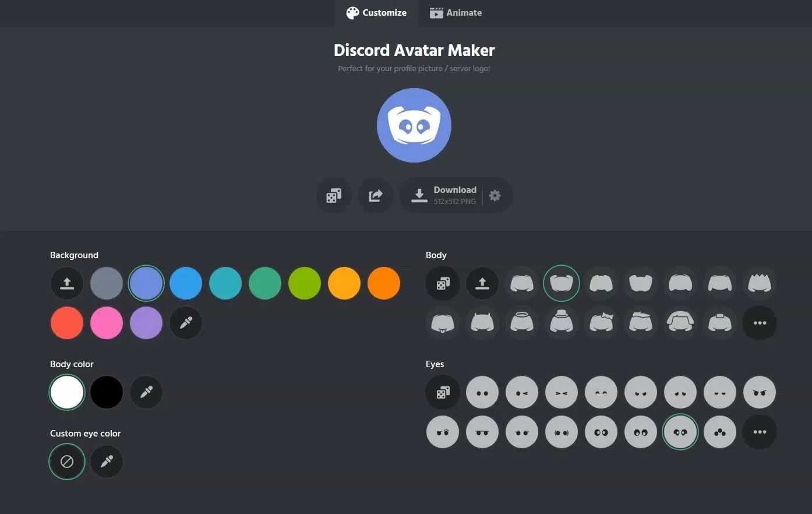Screen dimensions: 812x514
Task: Choose the devil horns body
Action: pyautogui.click(x=482, y=323)
